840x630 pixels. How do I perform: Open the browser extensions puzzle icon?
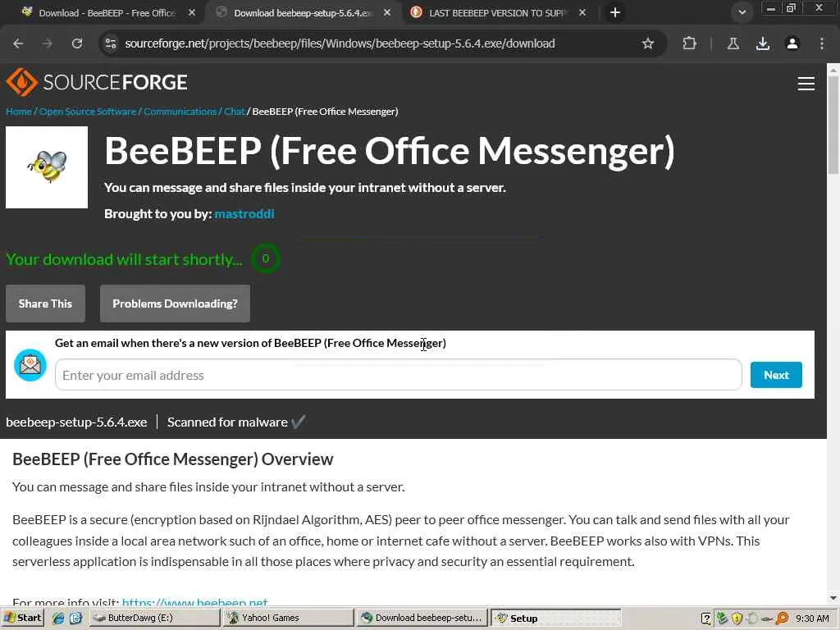(x=689, y=43)
